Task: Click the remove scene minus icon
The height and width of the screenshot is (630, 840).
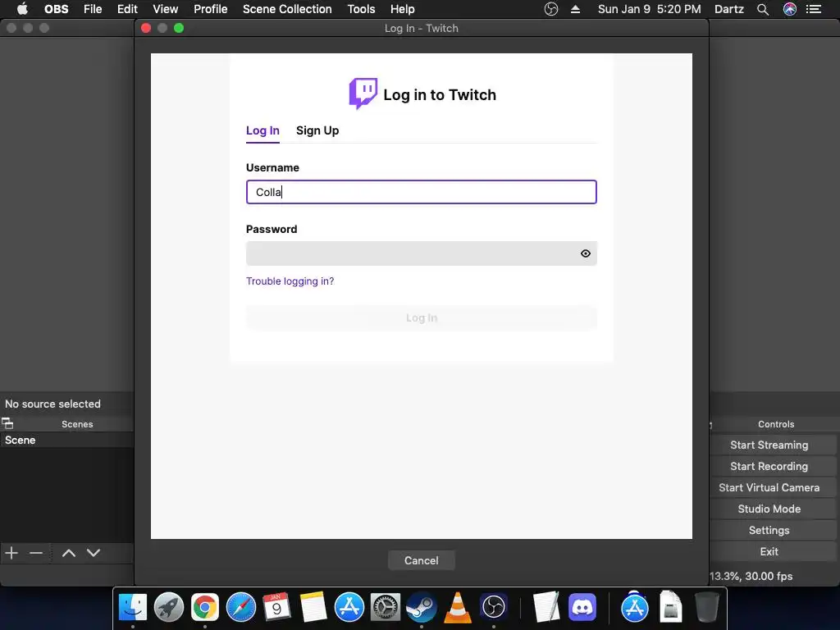Action: pos(36,553)
